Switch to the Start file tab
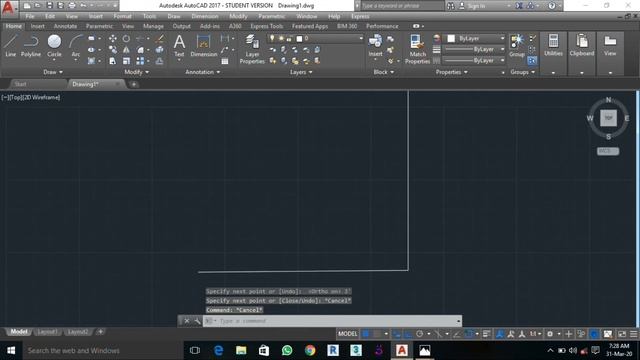640x360 pixels. click(x=20, y=84)
